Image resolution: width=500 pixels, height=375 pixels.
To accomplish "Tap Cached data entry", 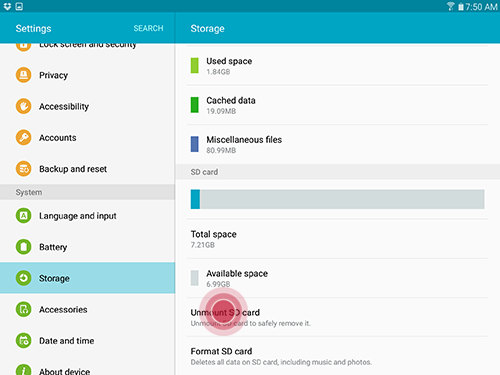I will click(338, 105).
